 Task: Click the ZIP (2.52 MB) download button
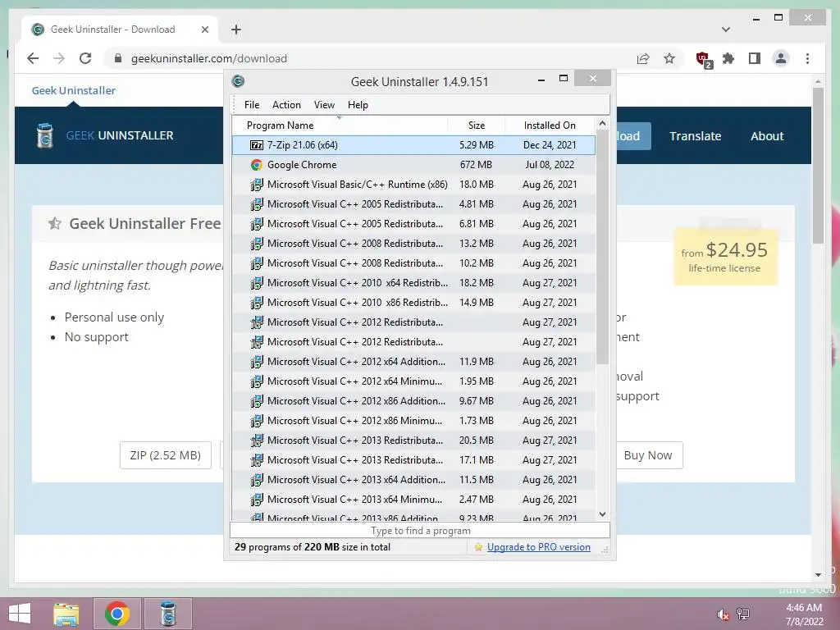point(166,455)
